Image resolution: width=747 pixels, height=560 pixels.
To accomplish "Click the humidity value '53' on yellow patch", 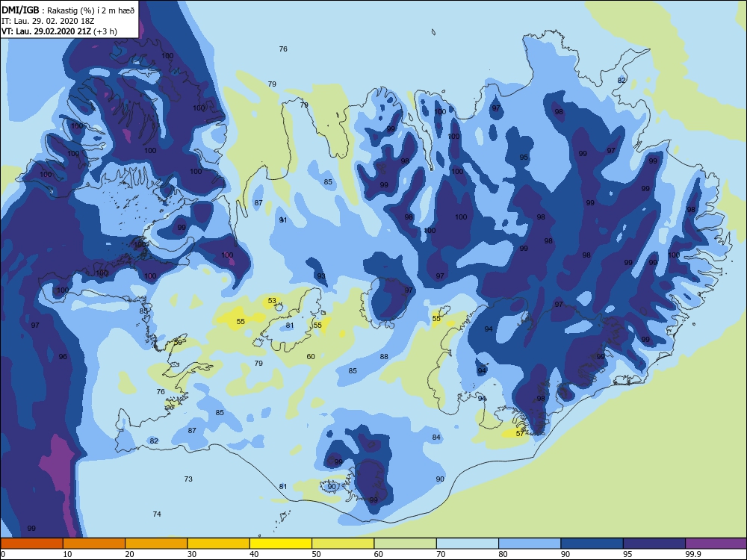I will pos(272,300).
